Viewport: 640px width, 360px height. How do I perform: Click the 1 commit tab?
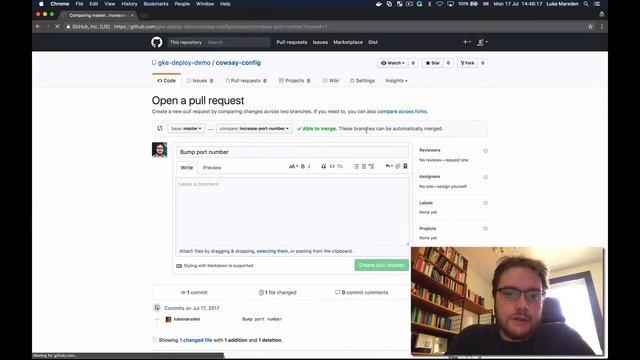[194, 292]
